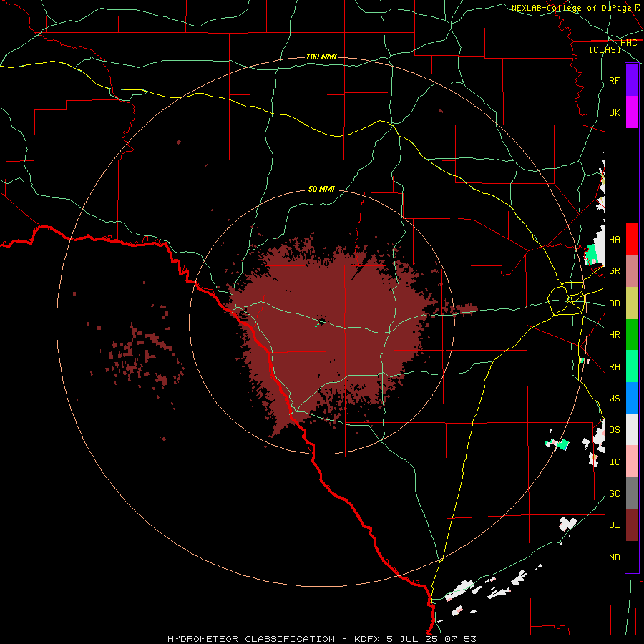Screen dimensions: 644x644
Task: Select the dark green HR legend swatch
Action: tap(632, 335)
